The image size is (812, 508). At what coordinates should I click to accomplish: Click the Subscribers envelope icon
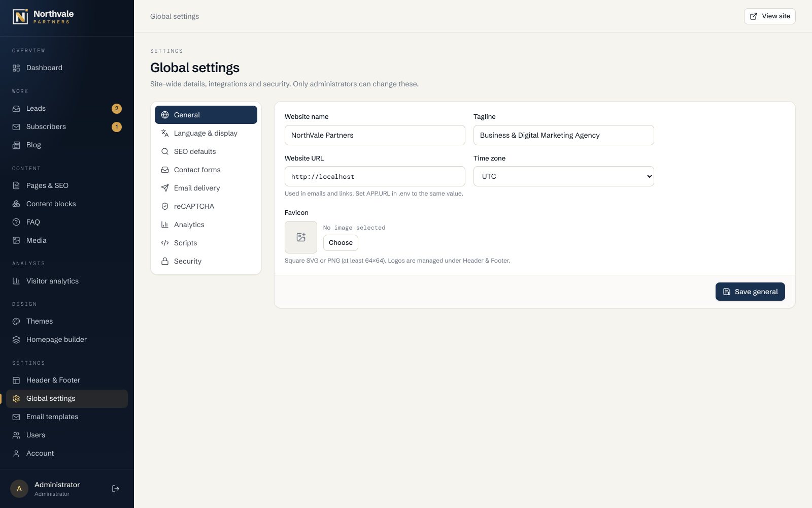(x=16, y=127)
